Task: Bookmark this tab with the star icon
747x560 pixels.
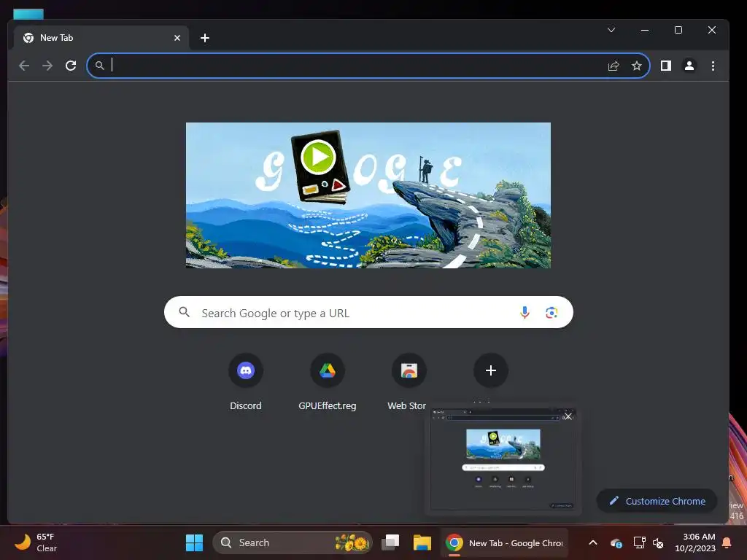Action: tap(636, 66)
